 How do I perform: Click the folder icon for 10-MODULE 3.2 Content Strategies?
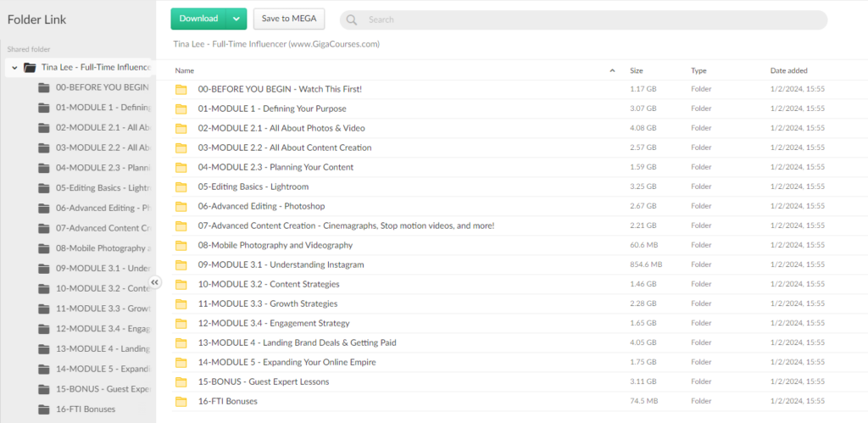coord(181,284)
